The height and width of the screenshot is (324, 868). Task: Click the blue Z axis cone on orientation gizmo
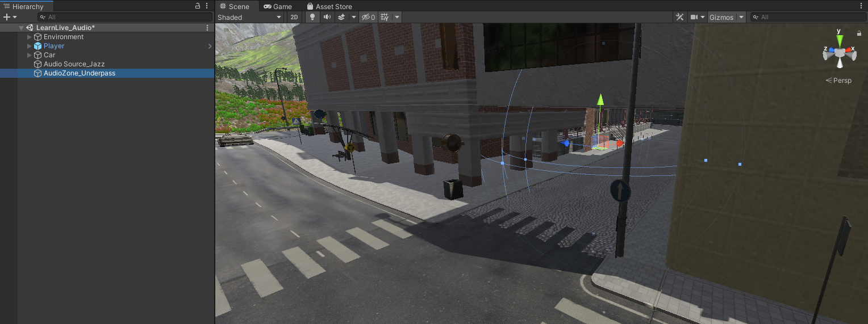[x=831, y=51]
